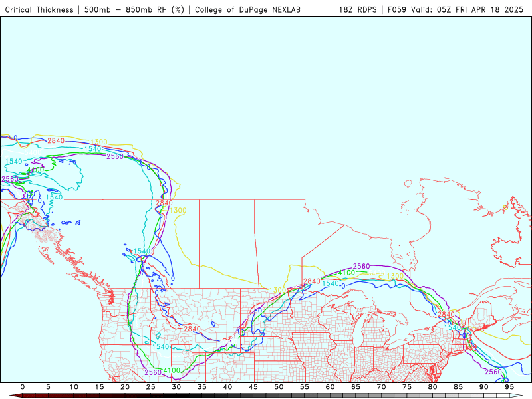Click the colorbar scale label "95"
532x399 pixels.
[x=509, y=387]
